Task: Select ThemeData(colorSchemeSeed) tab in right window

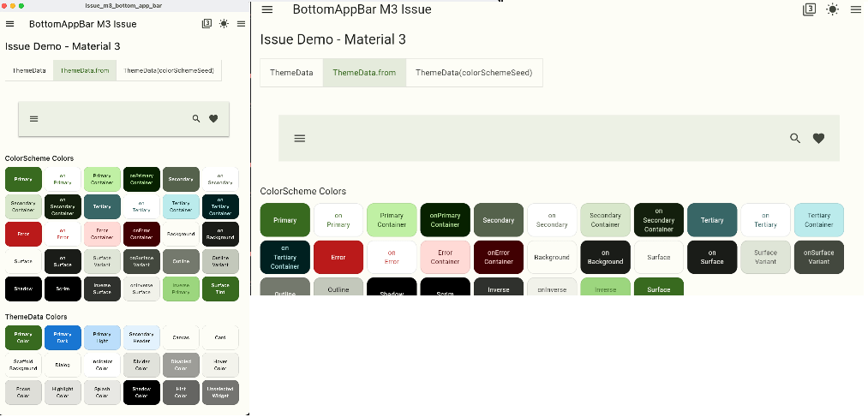Action: click(x=474, y=73)
